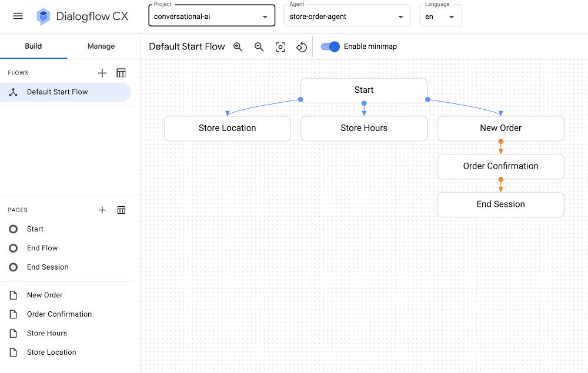
Task: Click the Order Confirmation node in graph
Action: (500, 166)
